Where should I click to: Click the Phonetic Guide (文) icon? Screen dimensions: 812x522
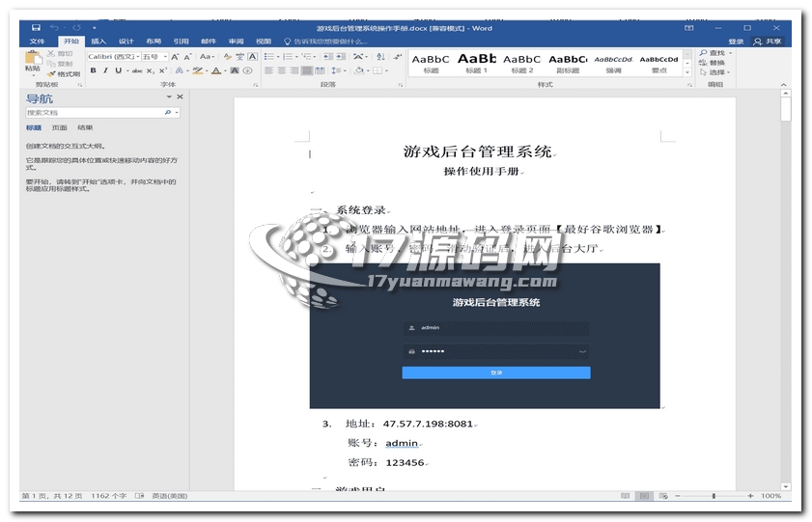pyautogui.click(x=239, y=56)
